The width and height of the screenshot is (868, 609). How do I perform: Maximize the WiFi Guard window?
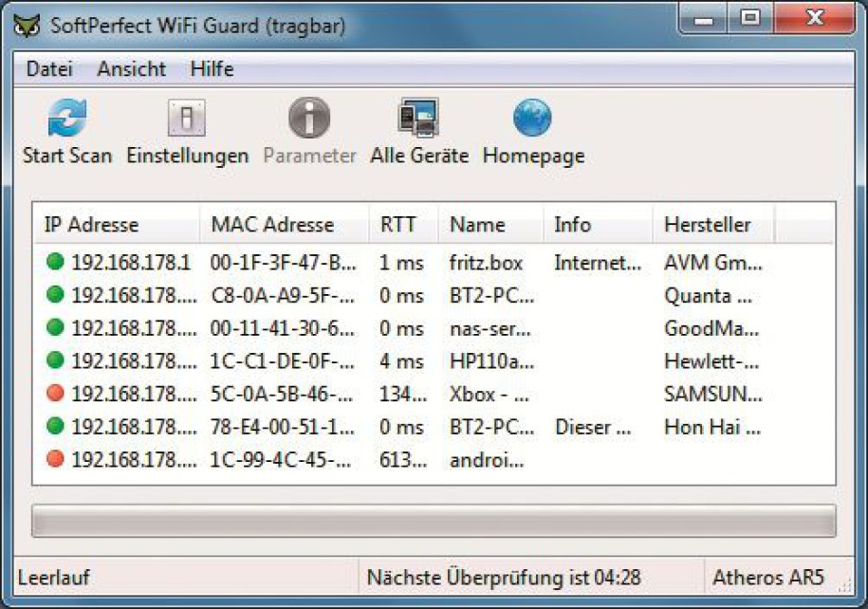tap(749, 19)
